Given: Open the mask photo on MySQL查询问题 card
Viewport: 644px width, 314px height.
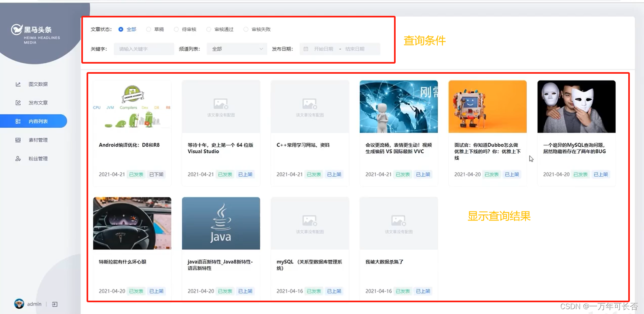Looking at the screenshot, I should (576, 107).
